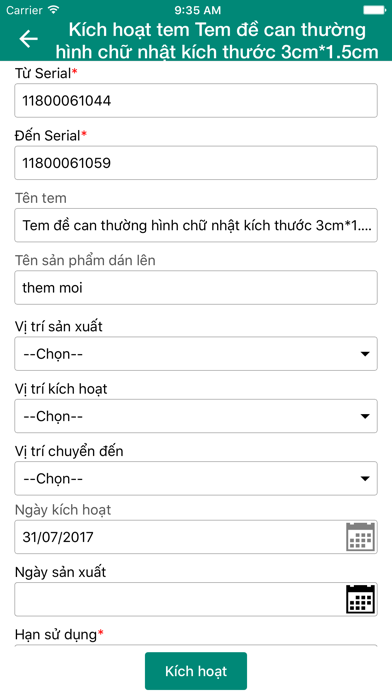The width and height of the screenshot is (392, 696).
Task: Expand the Vị trí sản xuất dropdown
Action: (196, 354)
